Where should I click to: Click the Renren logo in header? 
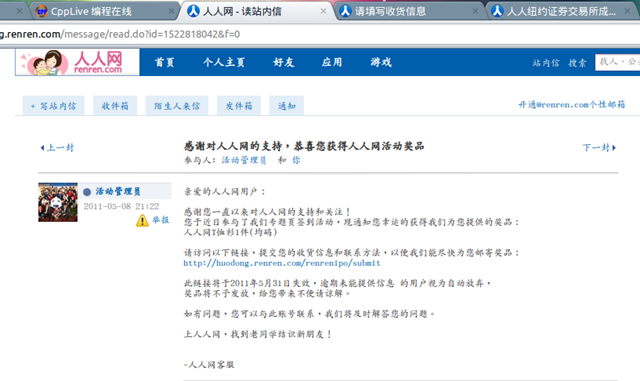78,62
